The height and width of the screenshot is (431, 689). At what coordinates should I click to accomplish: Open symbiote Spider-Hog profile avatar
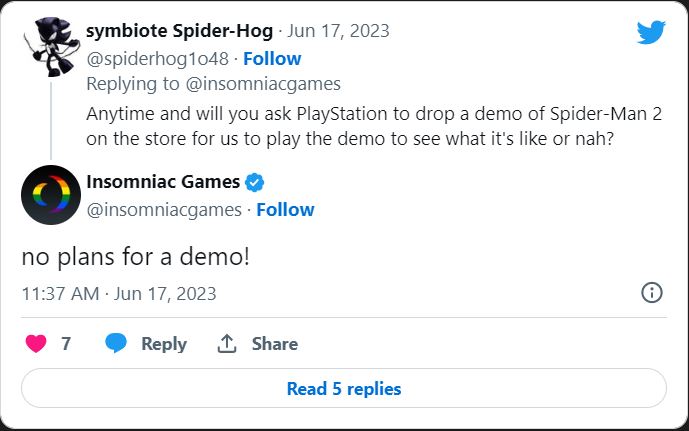pos(50,47)
